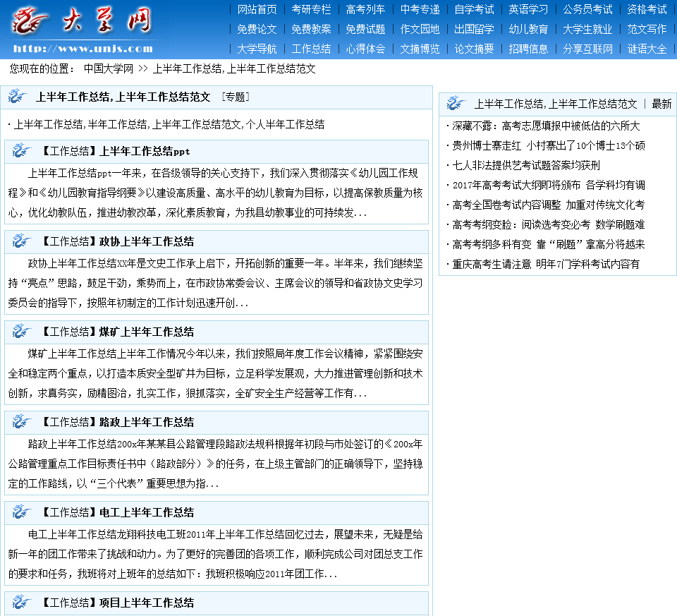Open 大学导航 navigation link
677x616 pixels.
tap(257, 49)
